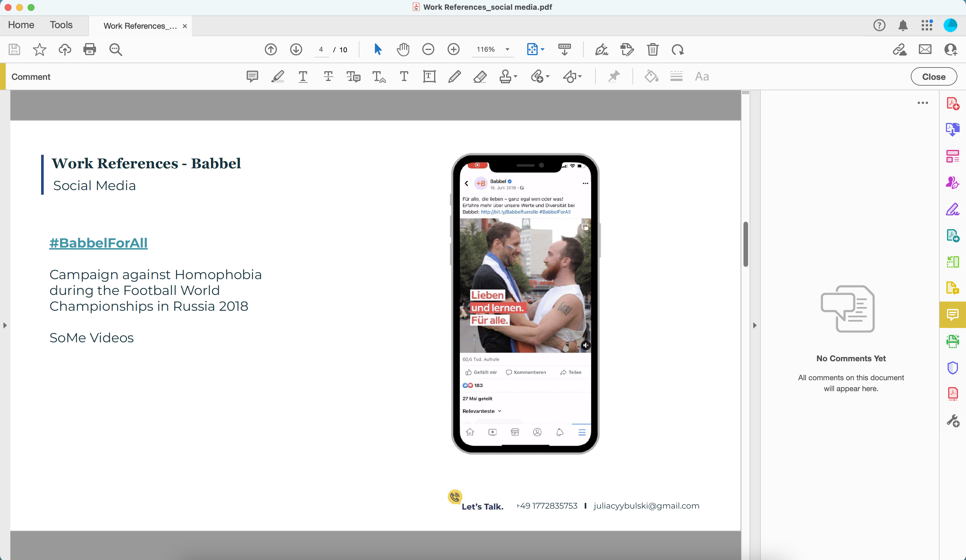Expand the stamp tool dropdown
966x560 pixels.
coord(515,77)
